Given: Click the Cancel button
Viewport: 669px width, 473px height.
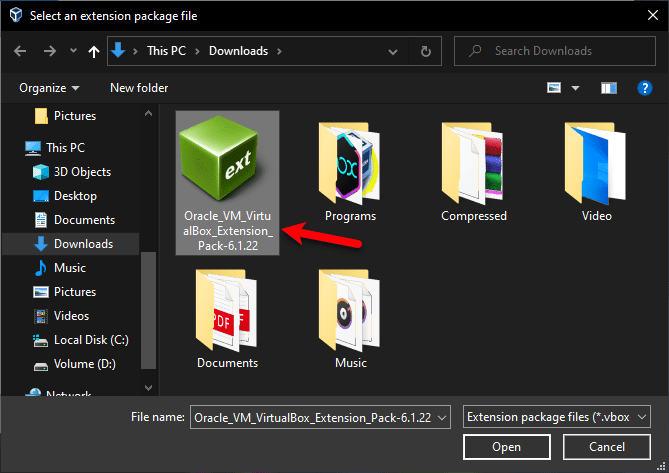Looking at the screenshot, I should [x=606, y=447].
